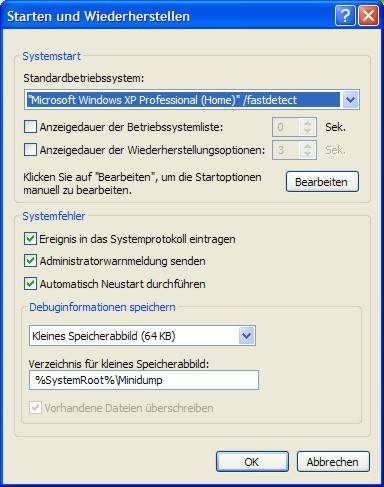The width and height of the screenshot is (384, 487).
Task: Enable Anzeigedauer der Wiederherstellungsoptionen checkbox
Action: tap(30, 150)
